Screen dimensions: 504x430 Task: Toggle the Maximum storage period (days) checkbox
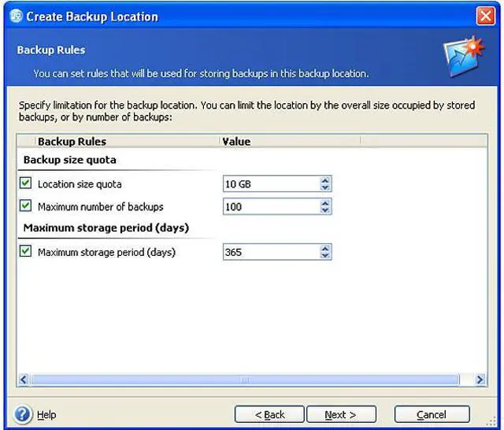pyautogui.click(x=25, y=252)
